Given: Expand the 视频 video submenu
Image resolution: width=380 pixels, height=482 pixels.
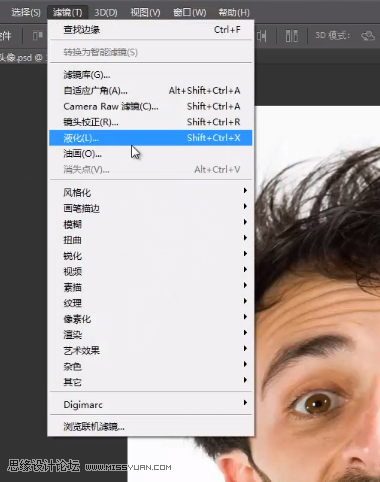Looking at the screenshot, I should click(151, 271).
